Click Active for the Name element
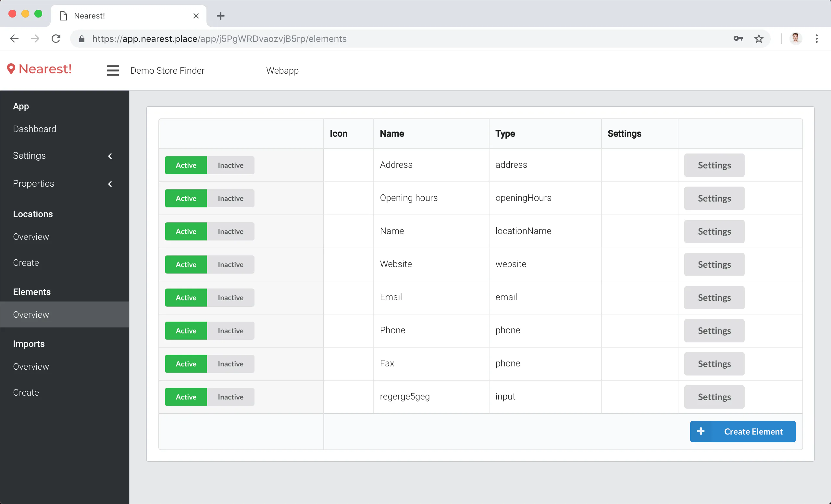Image resolution: width=831 pixels, height=504 pixels. point(186,231)
